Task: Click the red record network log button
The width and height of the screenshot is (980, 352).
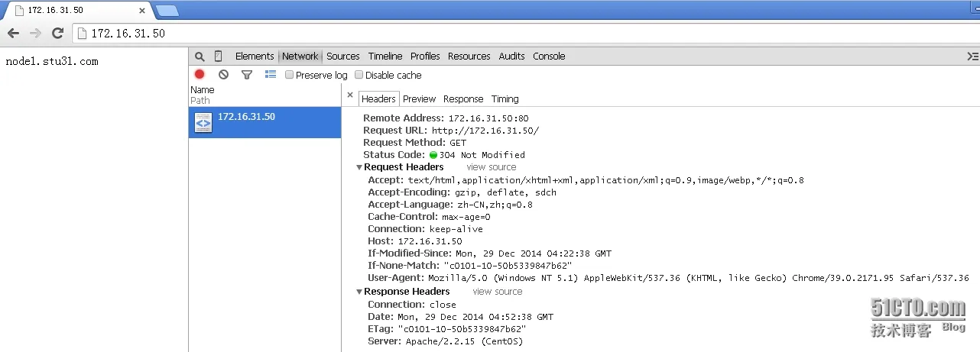Action: click(200, 75)
